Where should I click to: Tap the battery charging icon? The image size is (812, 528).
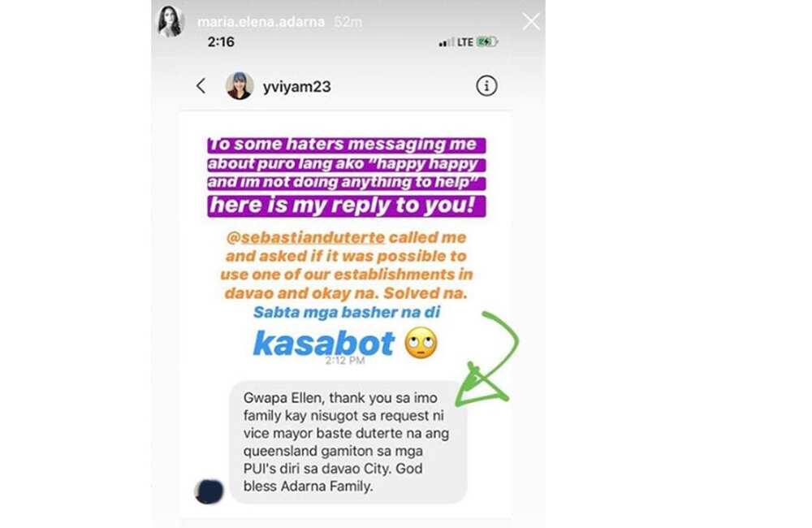pyautogui.click(x=486, y=41)
